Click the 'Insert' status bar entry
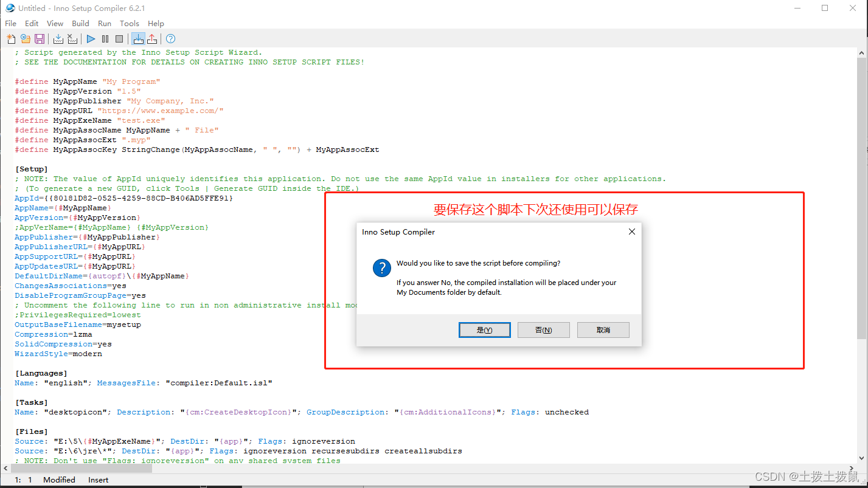The height and width of the screenshot is (488, 868). tap(99, 480)
